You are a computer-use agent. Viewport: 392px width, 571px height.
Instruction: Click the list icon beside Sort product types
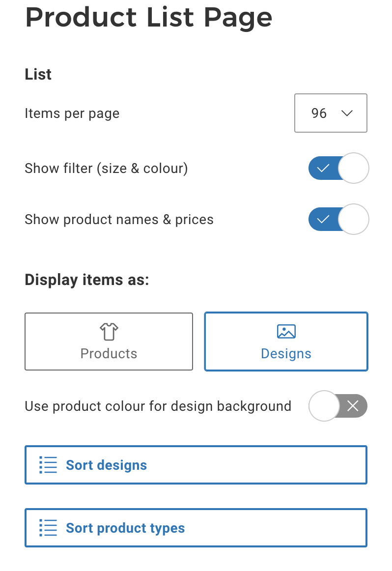[48, 528]
